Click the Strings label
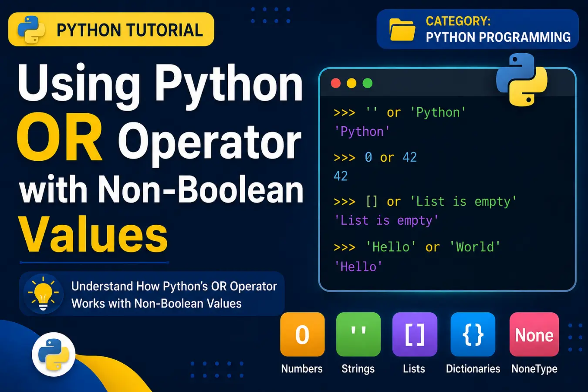Screen dimensions: 588x392 coord(358,369)
